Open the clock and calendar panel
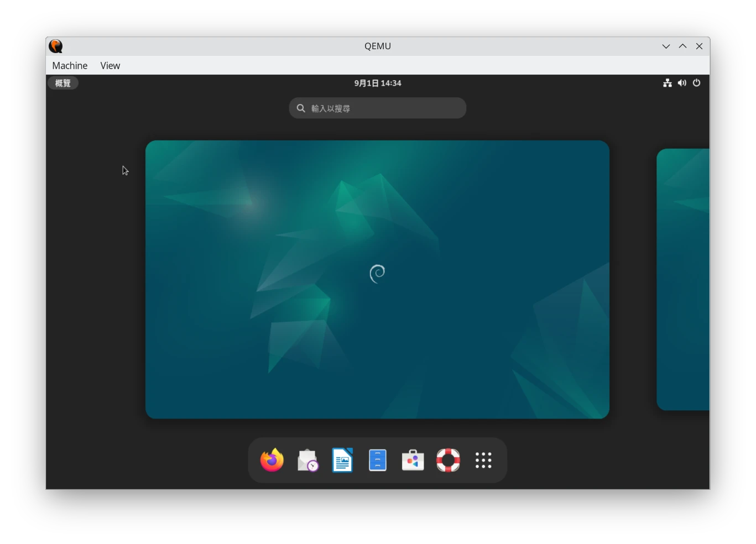Image resolution: width=756 pixels, height=544 pixels. 378,83
